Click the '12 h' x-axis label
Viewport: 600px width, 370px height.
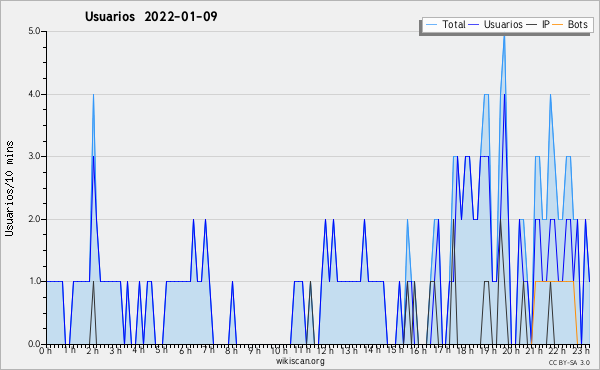pyautogui.click(x=325, y=350)
